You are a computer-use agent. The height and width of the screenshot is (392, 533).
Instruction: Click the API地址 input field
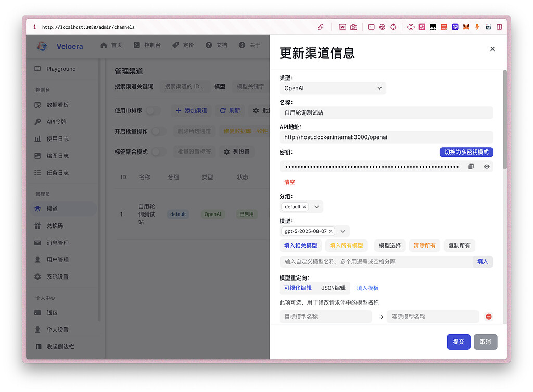coord(386,137)
